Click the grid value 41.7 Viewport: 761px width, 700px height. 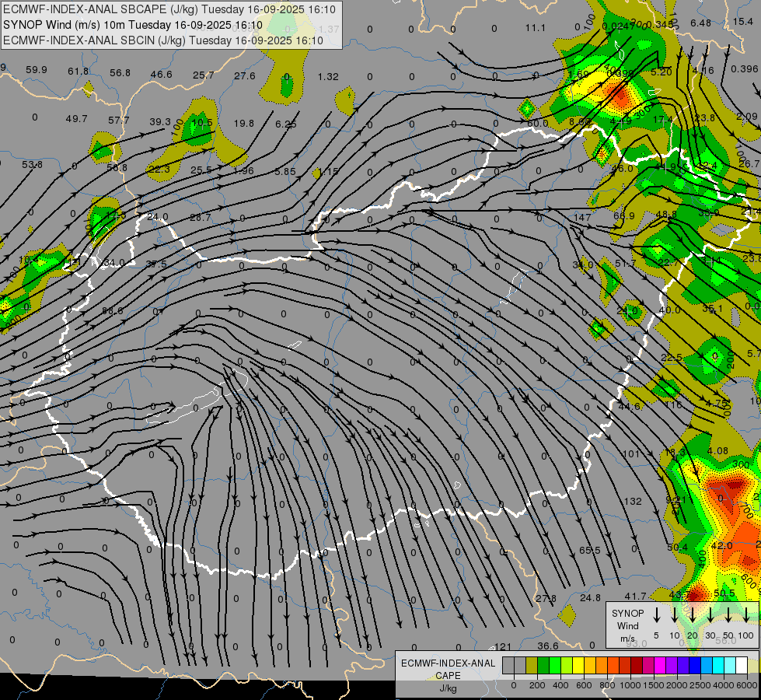635,596
